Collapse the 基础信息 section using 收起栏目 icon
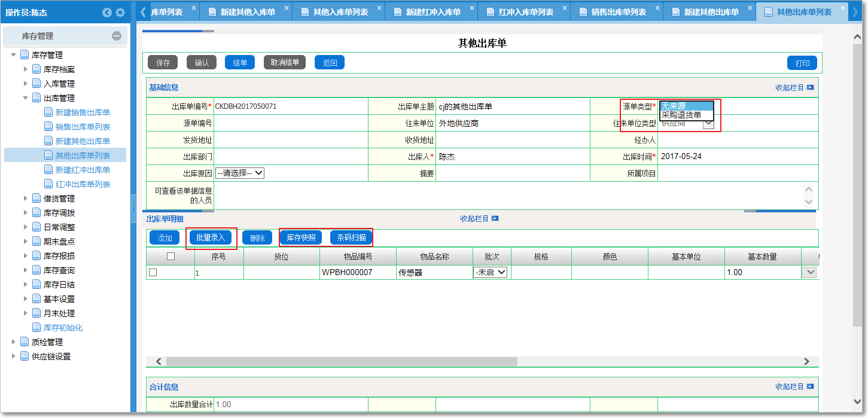868x418 pixels. click(810, 87)
